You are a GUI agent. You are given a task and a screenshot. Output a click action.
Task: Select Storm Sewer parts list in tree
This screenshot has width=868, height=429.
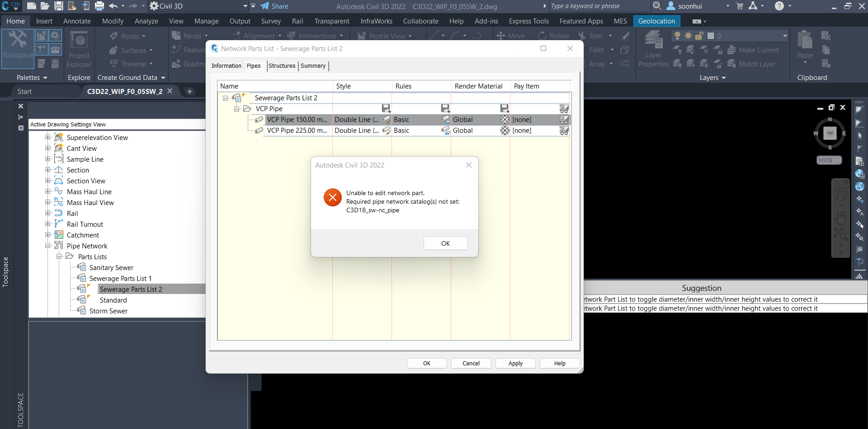108,311
